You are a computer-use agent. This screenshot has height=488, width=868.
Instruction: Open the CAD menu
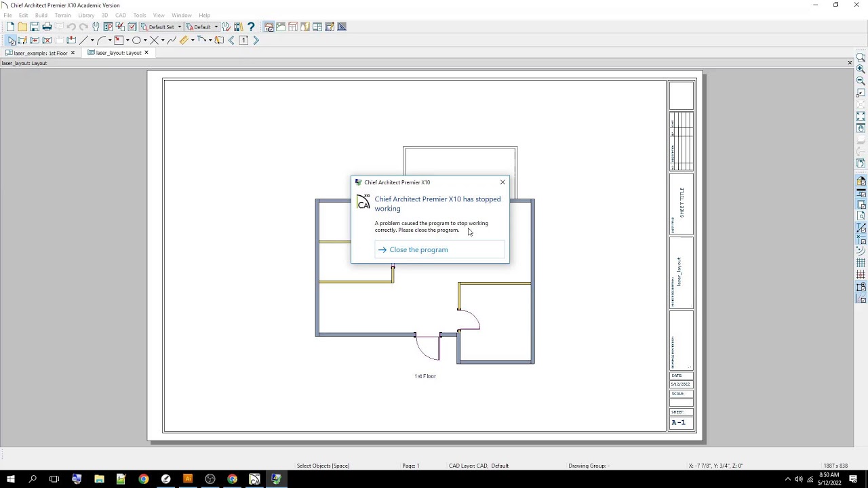coord(121,15)
